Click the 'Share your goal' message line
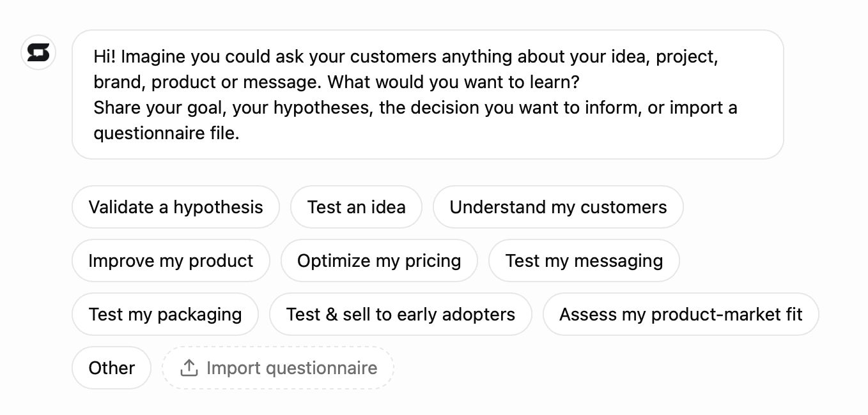 [415, 108]
